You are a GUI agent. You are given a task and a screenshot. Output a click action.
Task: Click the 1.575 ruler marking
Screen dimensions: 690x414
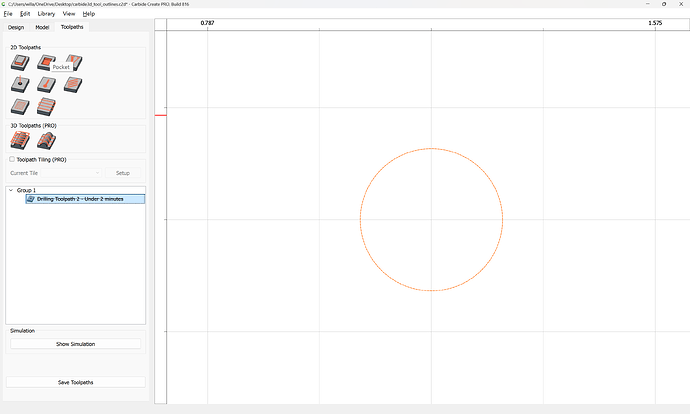click(655, 23)
